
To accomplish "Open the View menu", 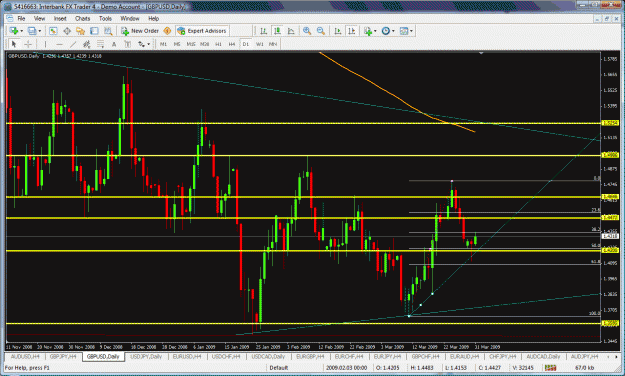I will click(39, 18).
